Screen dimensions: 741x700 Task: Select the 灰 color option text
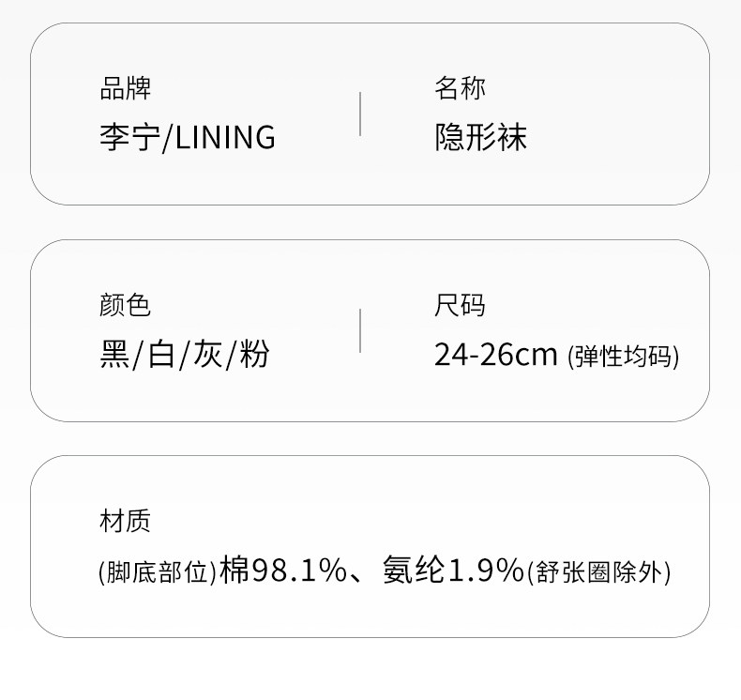click(x=207, y=354)
